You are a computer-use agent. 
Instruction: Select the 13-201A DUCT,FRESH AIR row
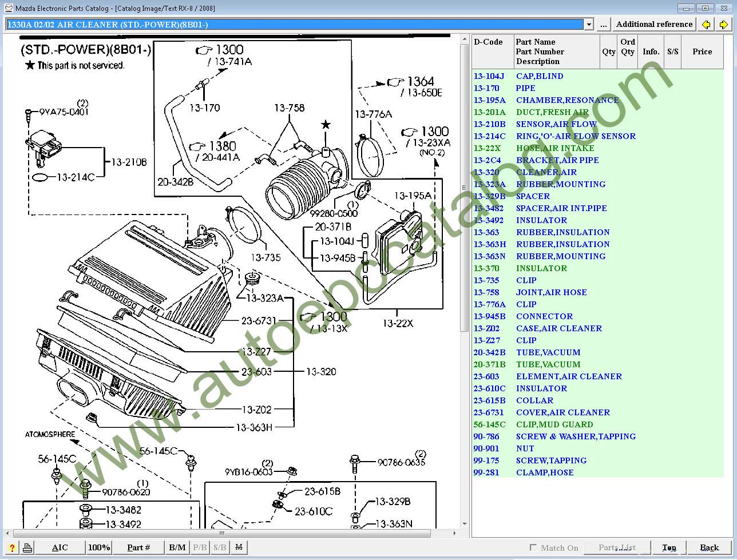coord(598,112)
